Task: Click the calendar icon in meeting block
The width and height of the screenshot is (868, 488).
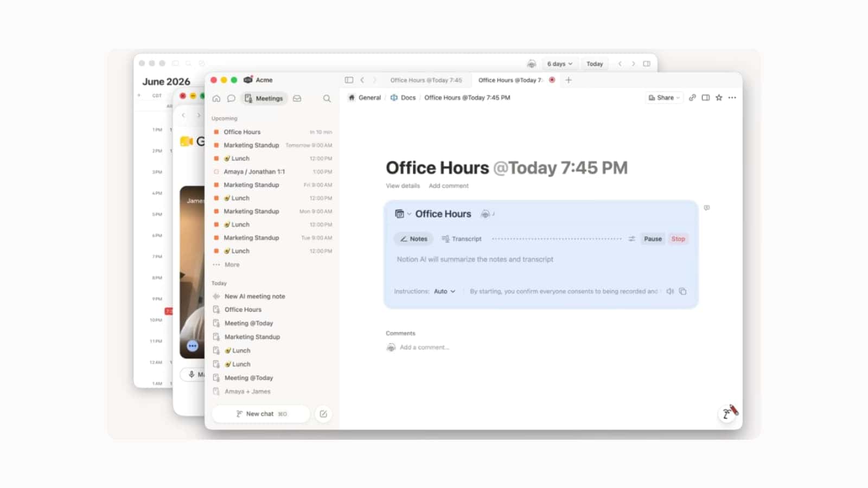Action: coord(399,214)
